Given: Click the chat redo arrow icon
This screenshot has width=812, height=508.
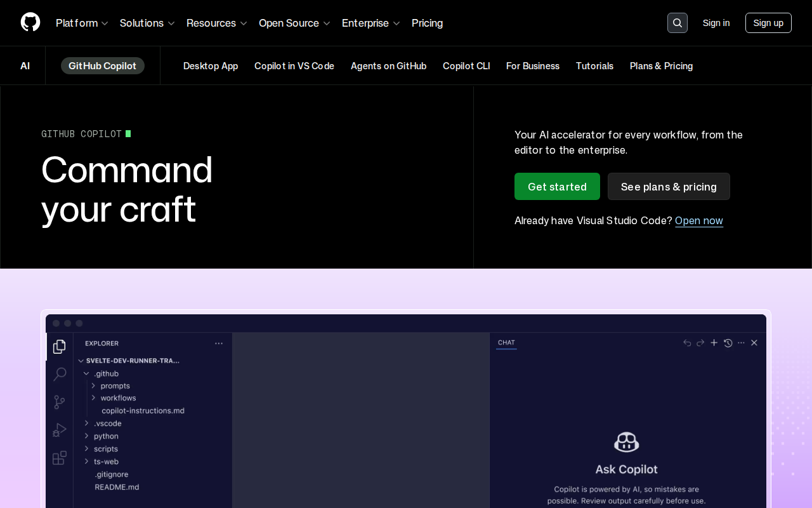Looking at the screenshot, I should point(700,343).
